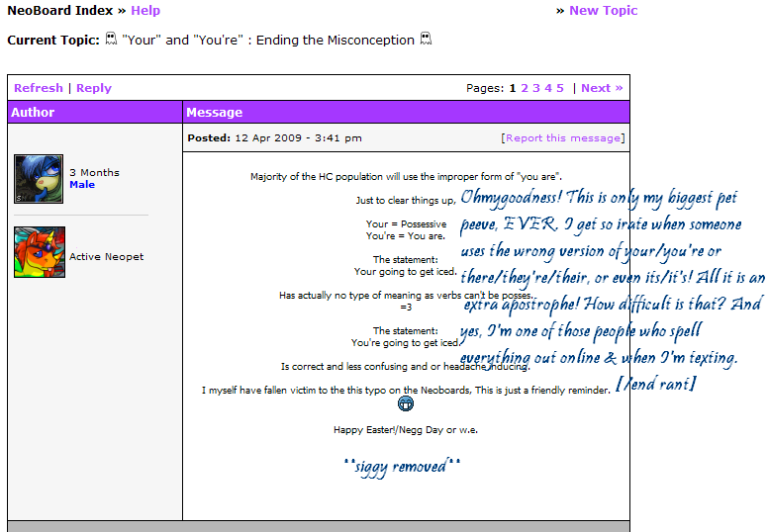Image resolution: width=768 pixels, height=532 pixels.
Task: Go to page 4 of the thread
Action: tap(548, 88)
